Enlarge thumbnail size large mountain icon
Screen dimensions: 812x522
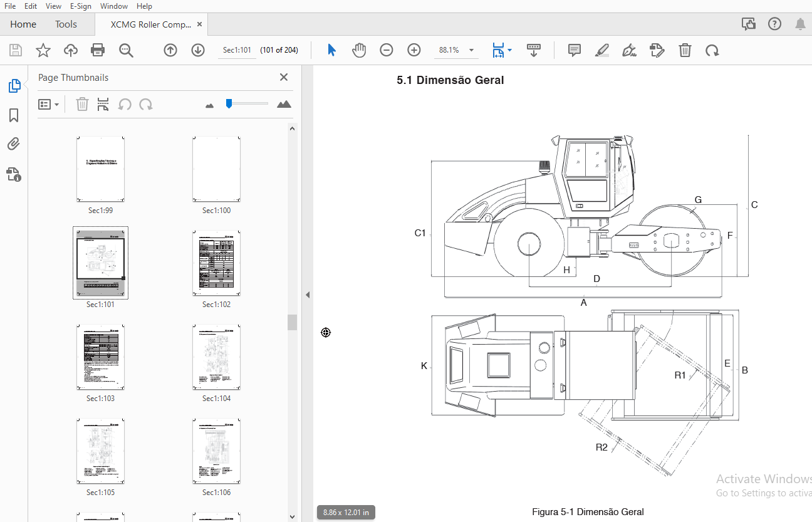(284, 104)
